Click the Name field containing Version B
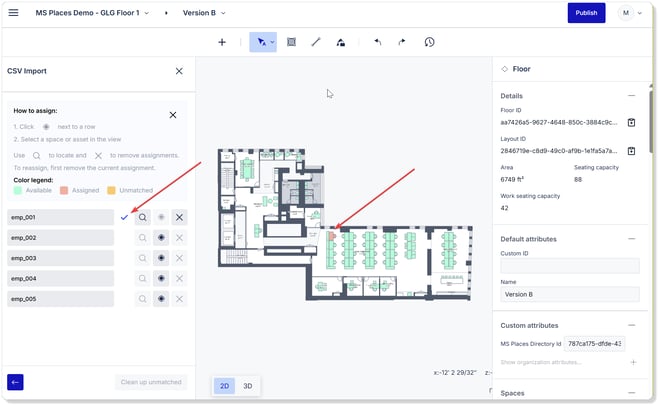Screen dimensions: 658x405 [x=569, y=294]
